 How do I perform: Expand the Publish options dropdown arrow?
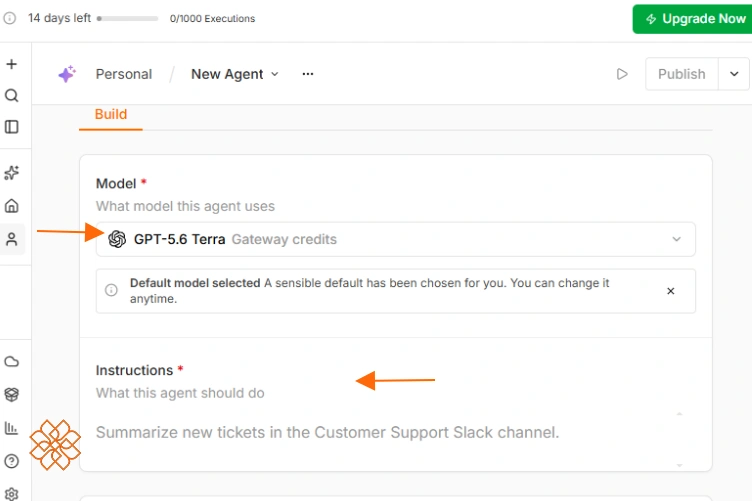tap(734, 74)
